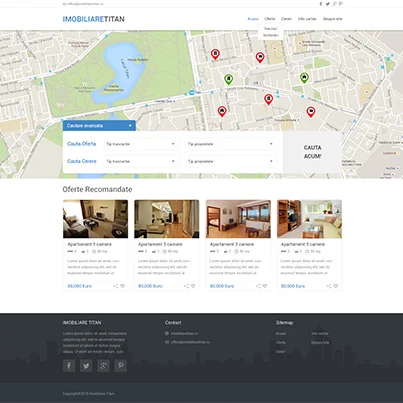Open the office email link in top bar
Image resolution: width=403 pixels, height=403 pixels.
pos(83,4)
